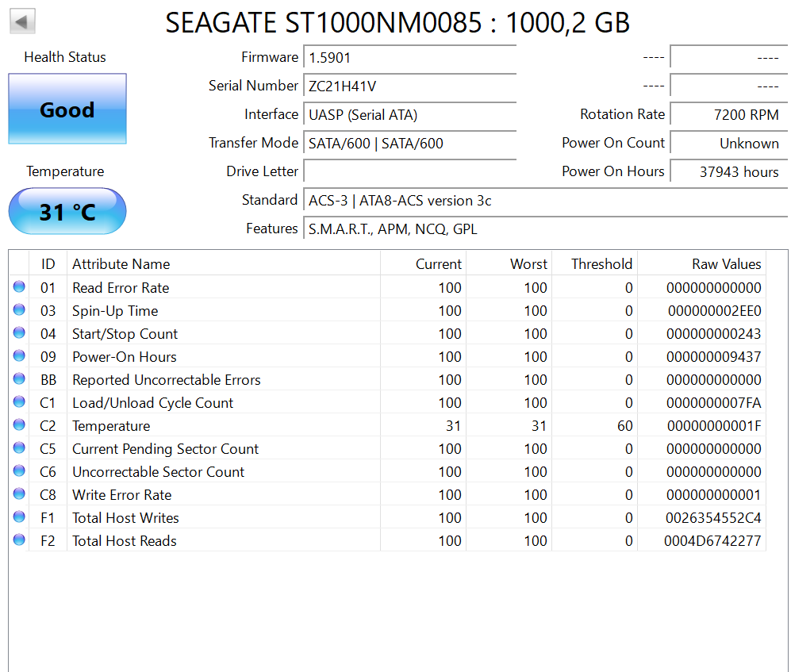Click the status orb for Read Error Rate
The height and width of the screenshot is (672, 791).
19,287
